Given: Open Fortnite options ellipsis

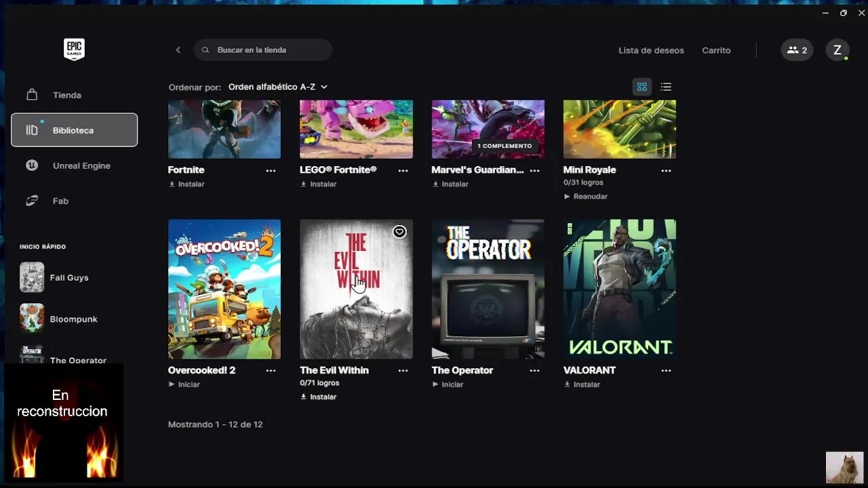Looking at the screenshot, I should click(x=271, y=171).
